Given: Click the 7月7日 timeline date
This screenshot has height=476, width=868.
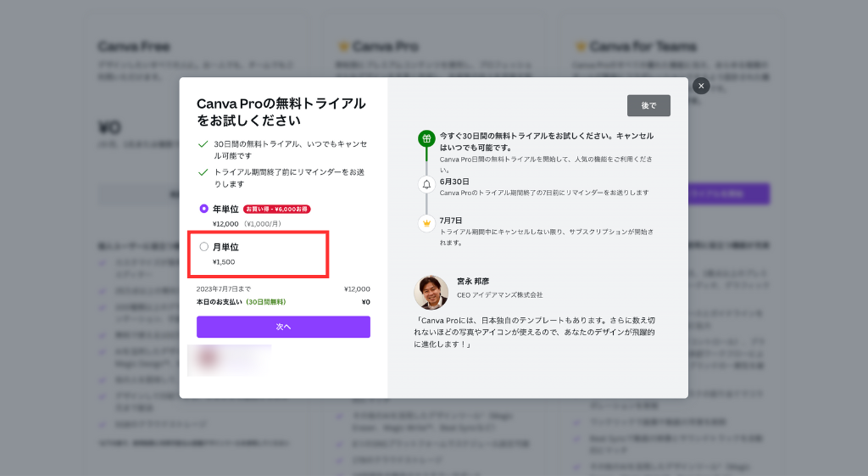Looking at the screenshot, I should point(451,220).
